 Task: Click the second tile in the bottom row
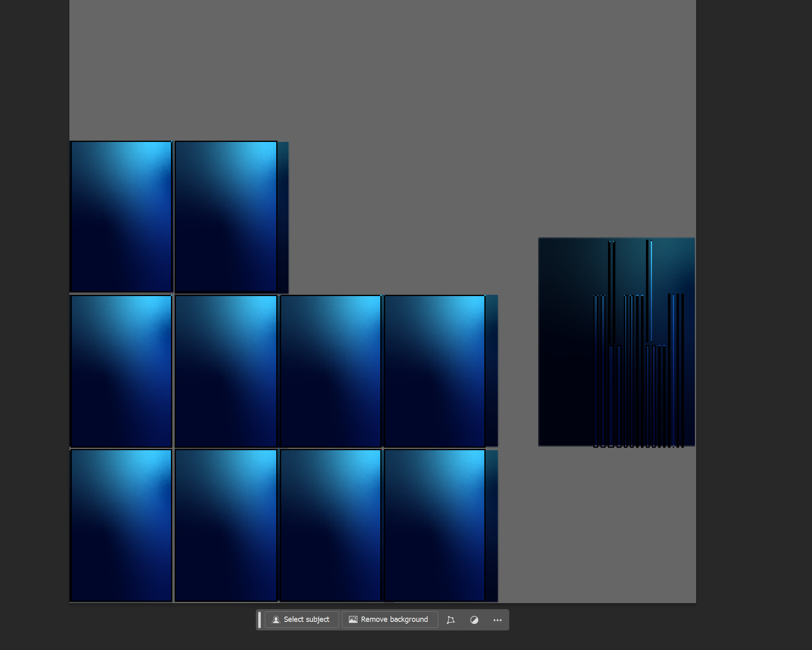226,525
